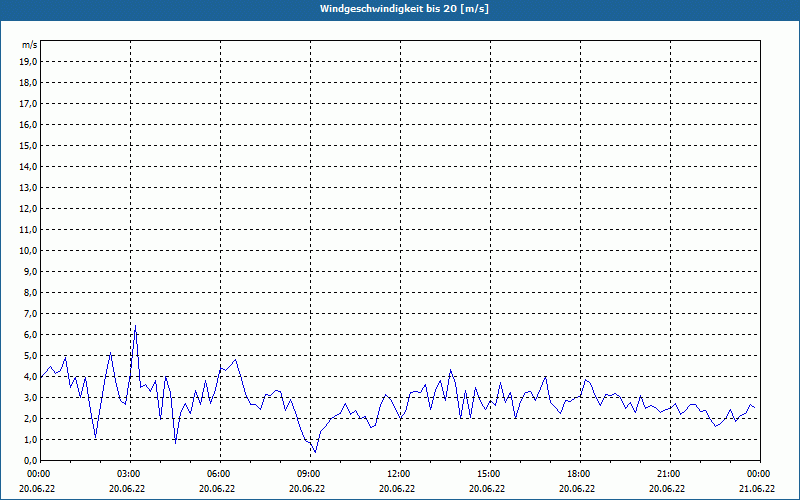Select the '20.06.22' date under 21:00
This screenshot has height=500, width=800.
pos(667,489)
